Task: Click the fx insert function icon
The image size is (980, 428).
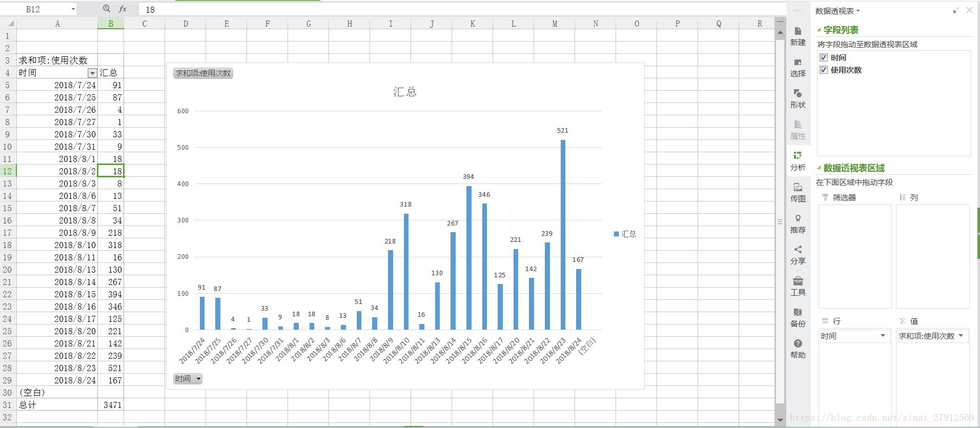Action: 123,9
